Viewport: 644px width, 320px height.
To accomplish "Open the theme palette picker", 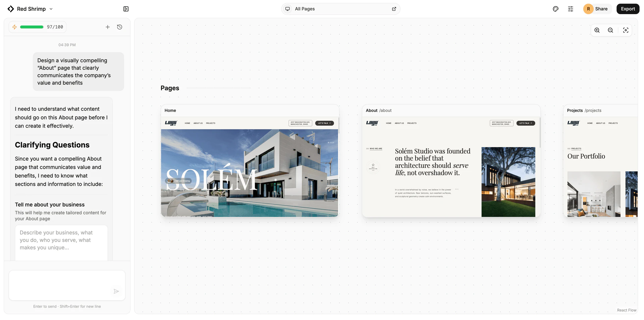I will 555,9.
